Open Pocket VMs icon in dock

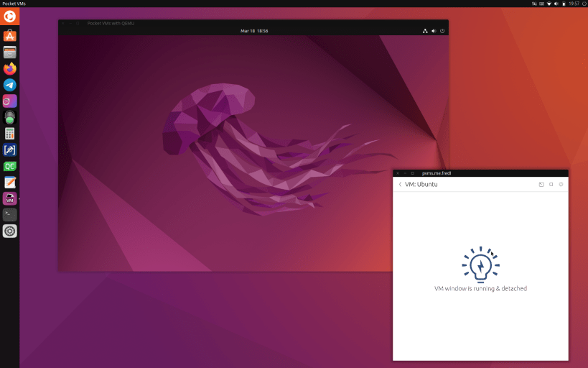point(10,198)
